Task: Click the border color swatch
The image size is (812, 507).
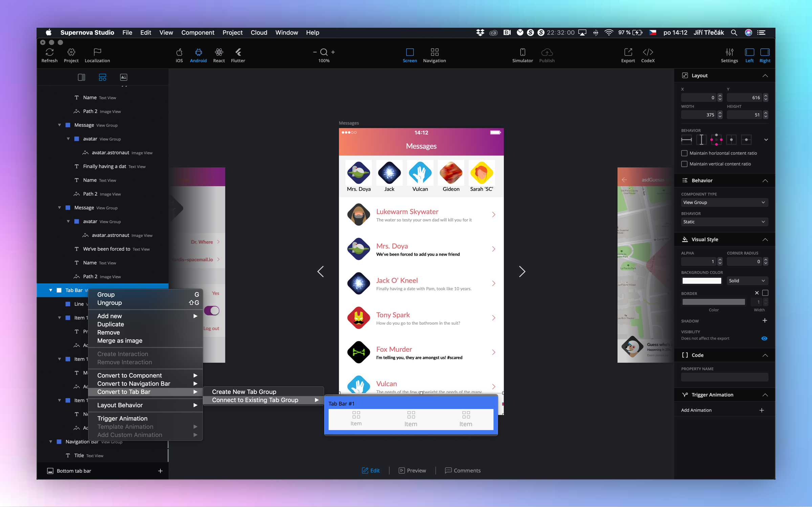Action: click(x=714, y=302)
